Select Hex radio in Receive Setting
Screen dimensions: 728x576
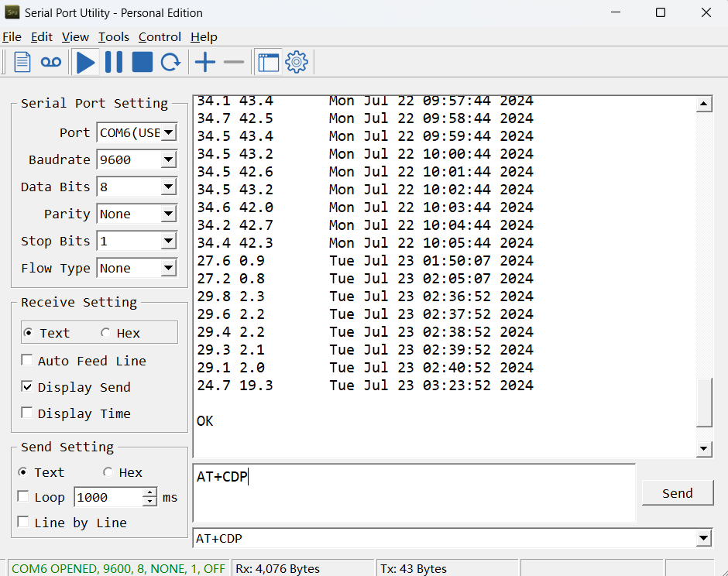106,333
